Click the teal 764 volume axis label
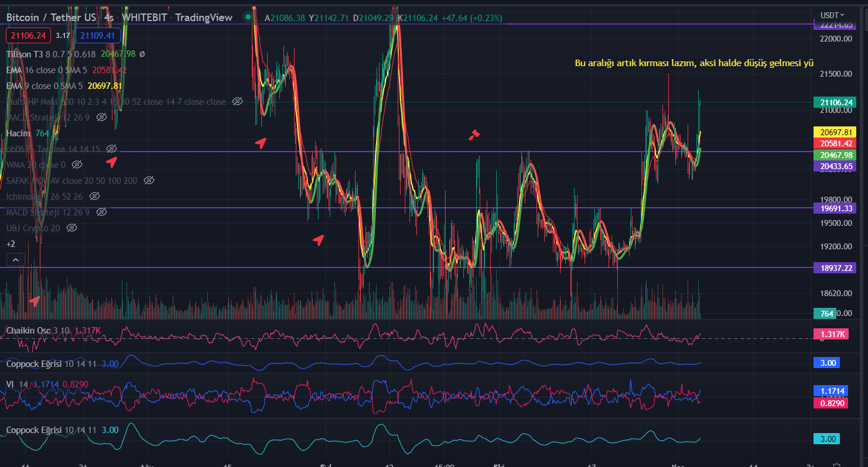Image resolution: width=868 pixels, height=467 pixels. click(x=826, y=314)
